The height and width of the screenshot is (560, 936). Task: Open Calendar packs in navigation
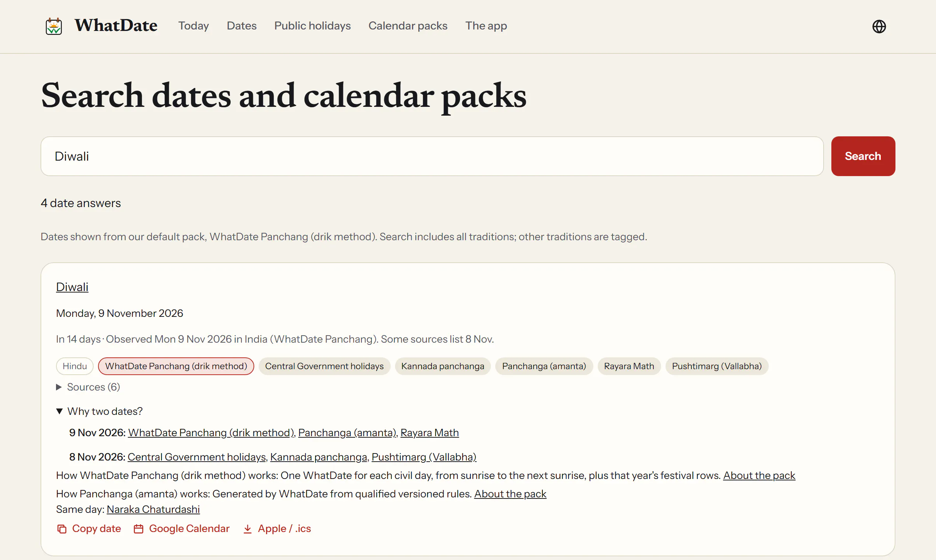[x=408, y=26]
